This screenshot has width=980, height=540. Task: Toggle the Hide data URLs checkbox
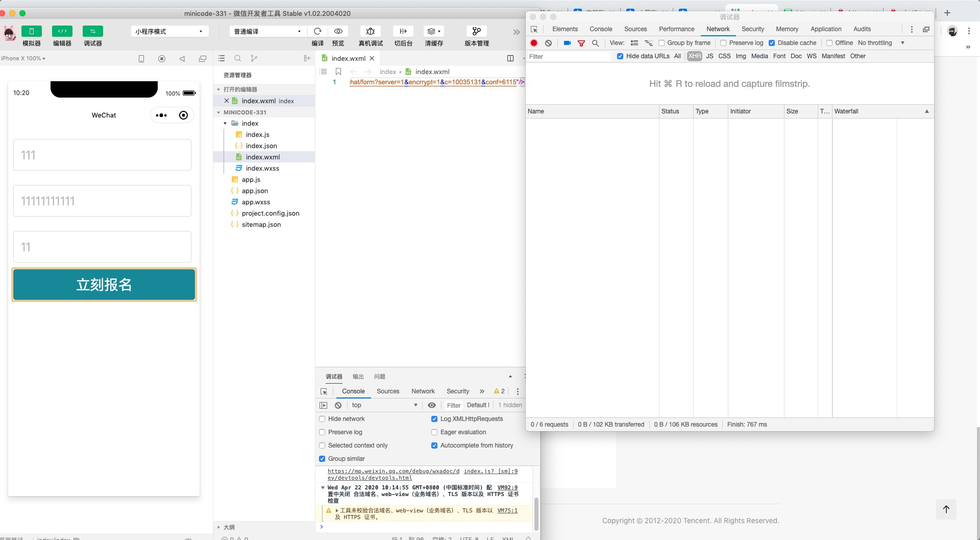click(620, 56)
